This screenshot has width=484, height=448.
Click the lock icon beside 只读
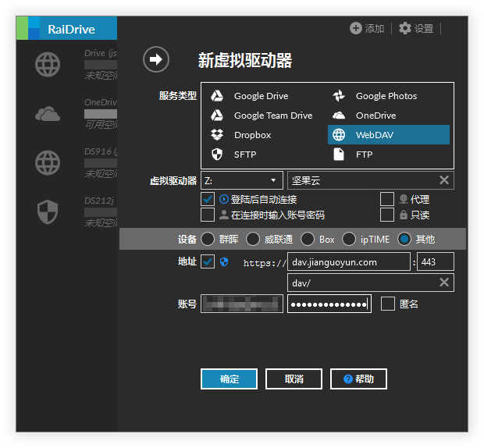point(404,215)
